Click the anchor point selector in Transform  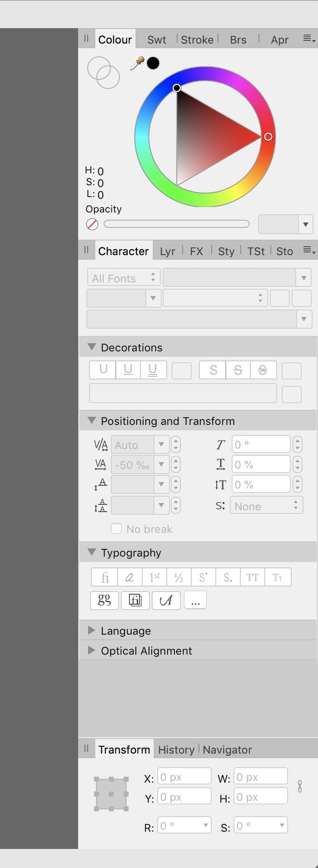click(111, 794)
